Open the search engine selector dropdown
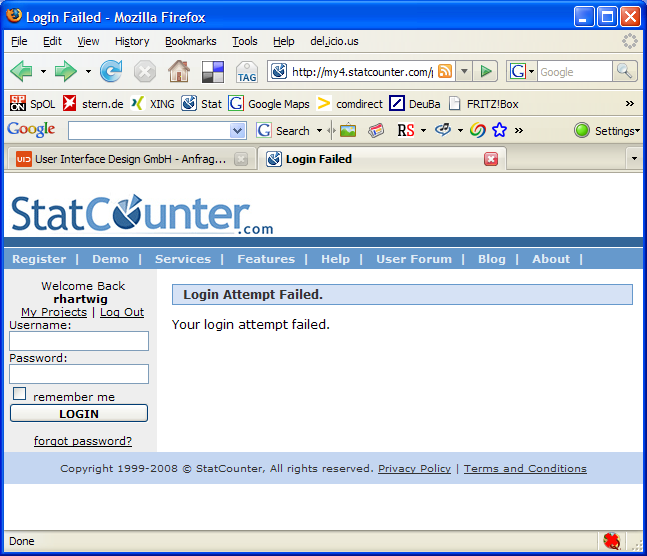 531,72
